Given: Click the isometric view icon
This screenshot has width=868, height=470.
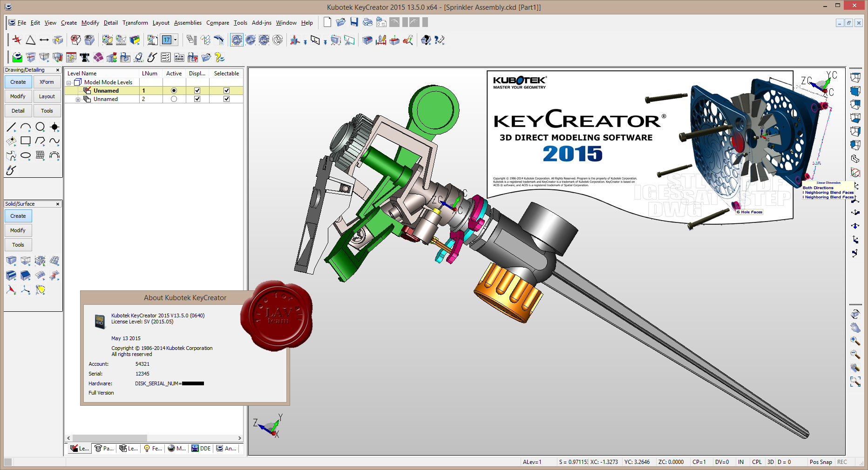Looking at the screenshot, I should click(855, 159).
